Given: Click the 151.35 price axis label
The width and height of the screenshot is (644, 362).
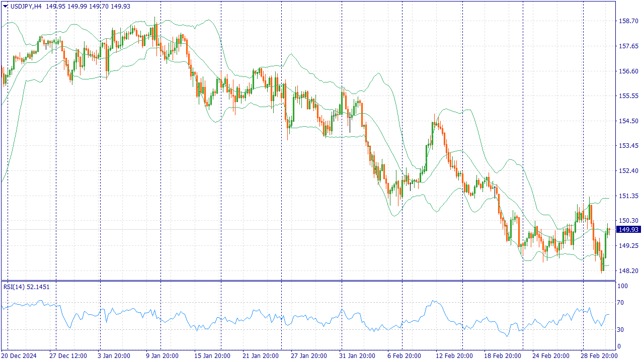Looking at the screenshot, I should [628, 196].
